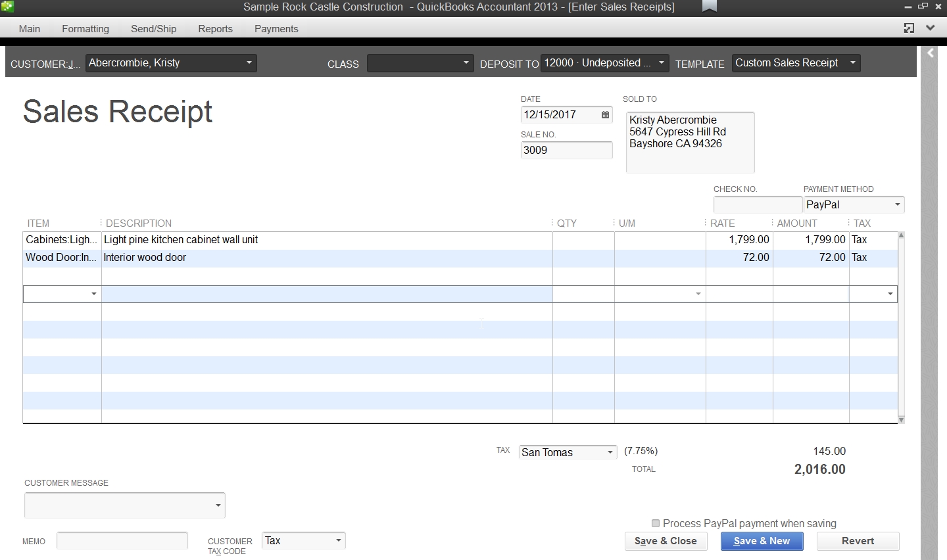Open the Customer Message dropdown

(x=218, y=505)
